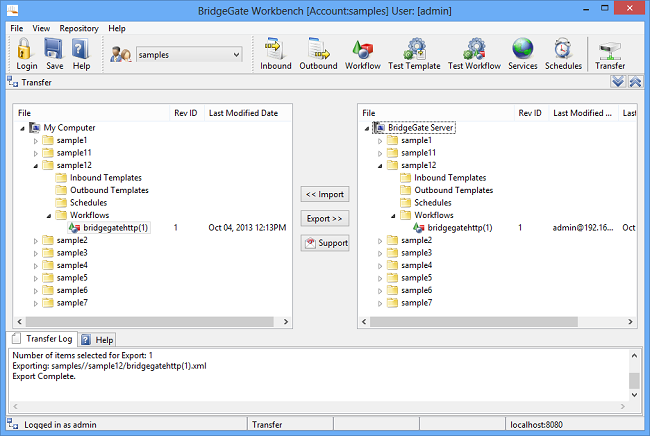Open the Schedules clock icon
The height and width of the screenshot is (436, 650).
click(x=563, y=50)
